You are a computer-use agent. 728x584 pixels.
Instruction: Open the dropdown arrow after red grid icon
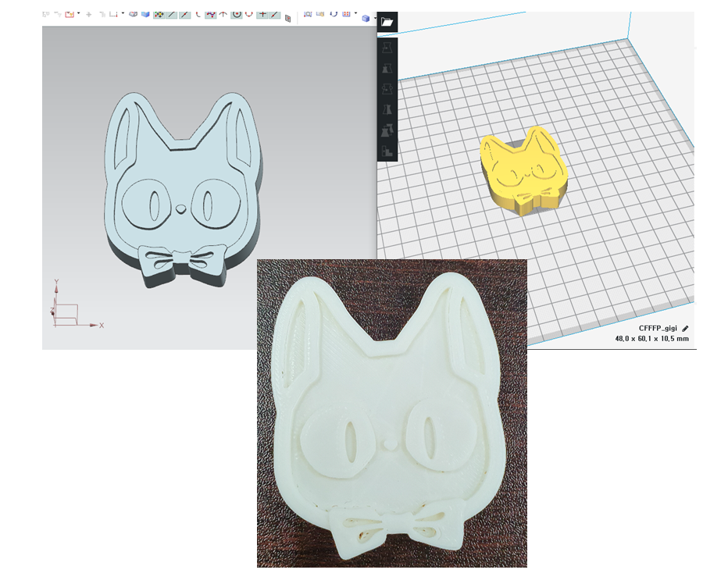coord(355,13)
